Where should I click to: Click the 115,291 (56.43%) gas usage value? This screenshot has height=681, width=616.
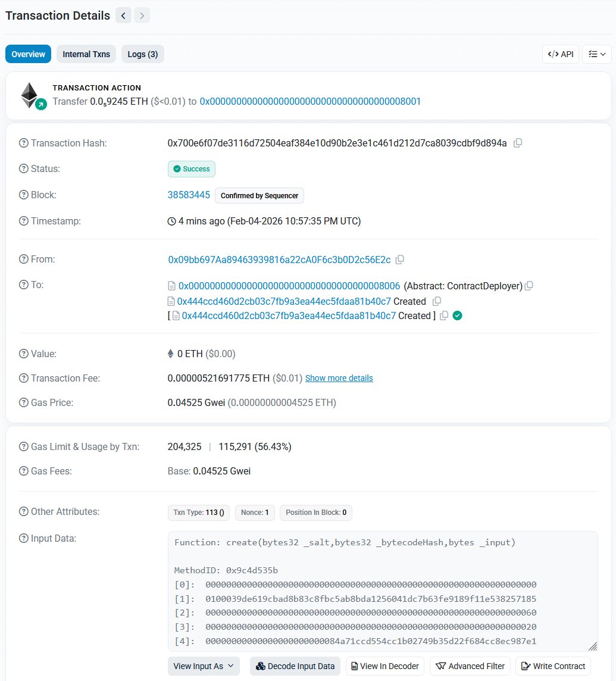(x=255, y=446)
